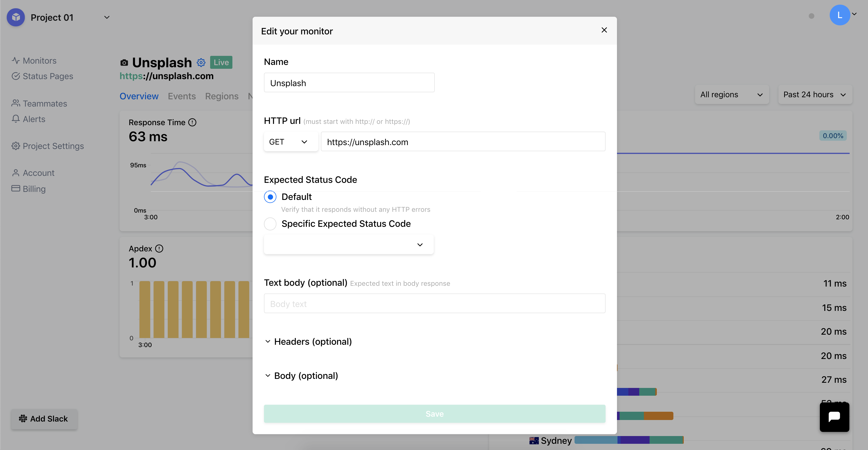868x450 pixels.
Task: Open the specific status code dropdown
Action: [348, 245]
